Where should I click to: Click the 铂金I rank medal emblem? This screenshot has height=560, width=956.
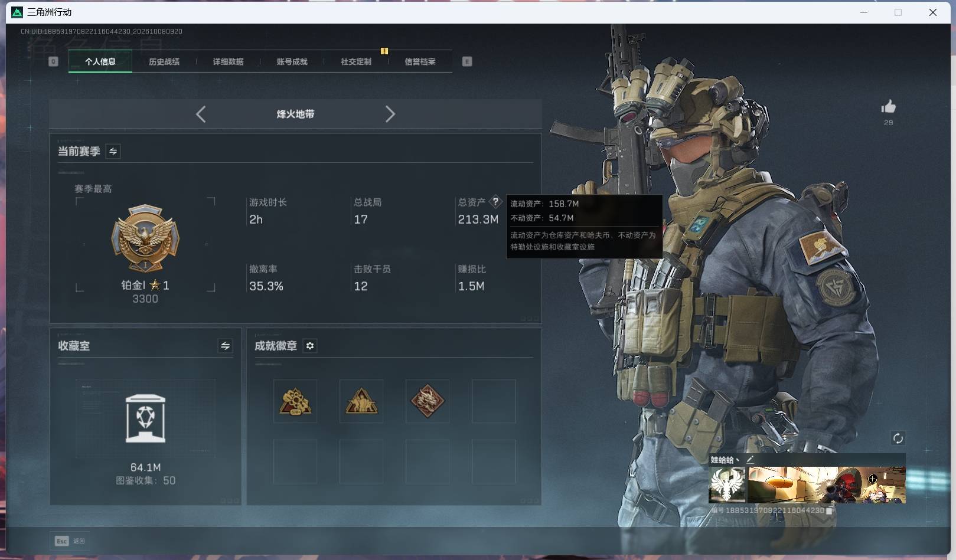coord(145,238)
